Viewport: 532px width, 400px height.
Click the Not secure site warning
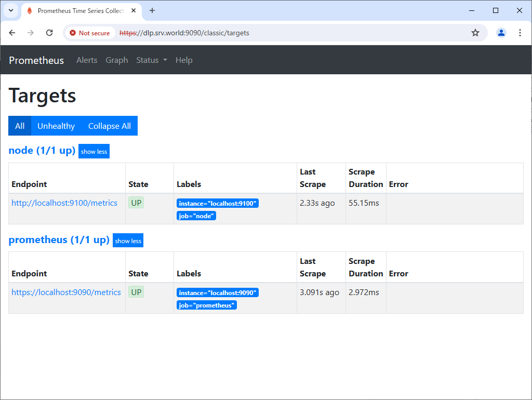(x=90, y=33)
